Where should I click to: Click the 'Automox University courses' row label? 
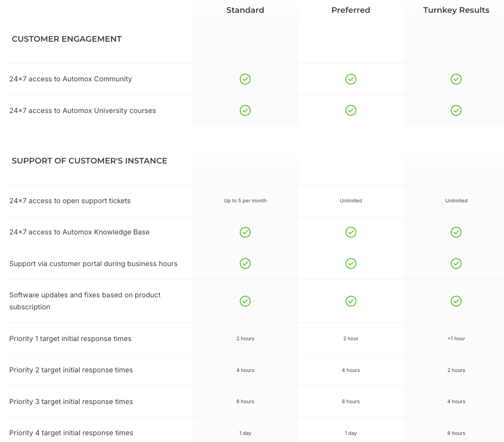83,110
